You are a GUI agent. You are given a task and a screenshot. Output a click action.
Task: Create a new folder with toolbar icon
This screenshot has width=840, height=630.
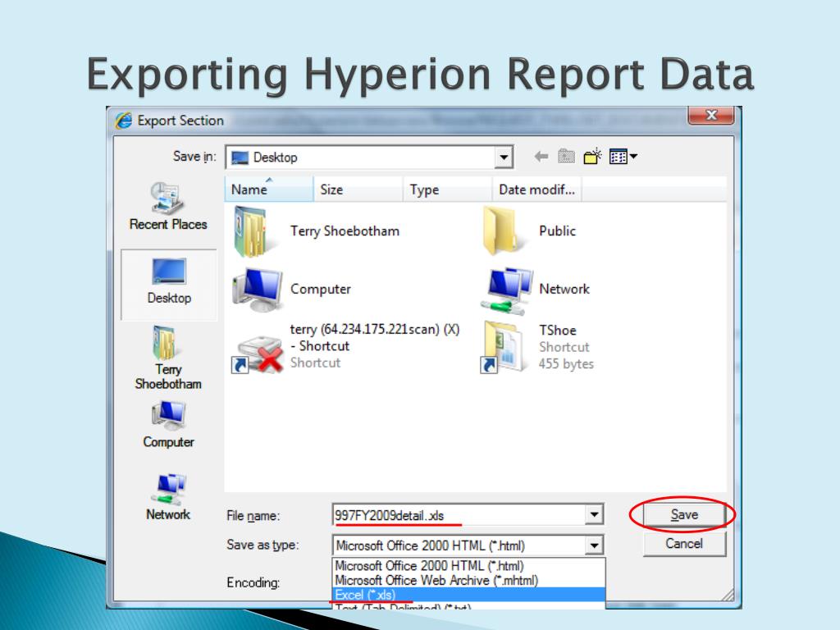pos(592,157)
